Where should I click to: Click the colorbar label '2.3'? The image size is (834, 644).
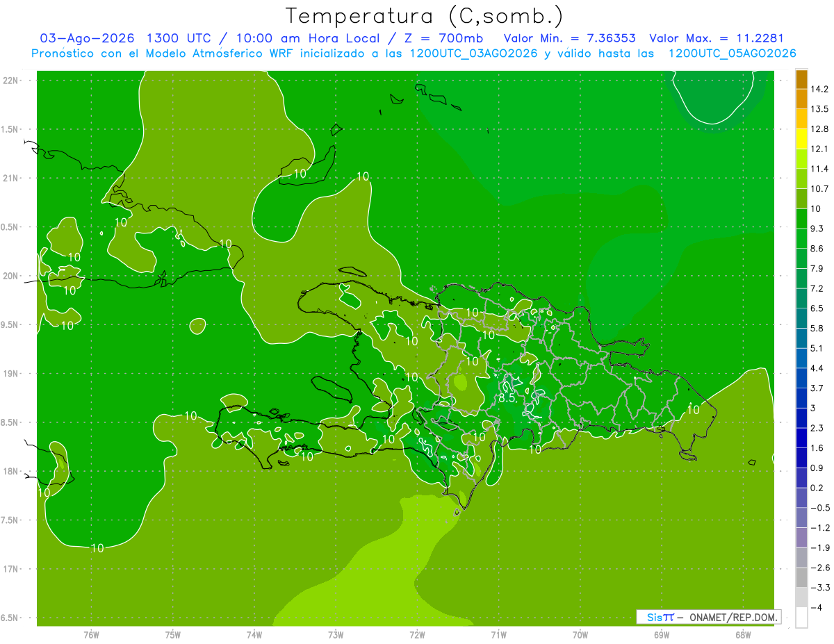coord(817,428)
